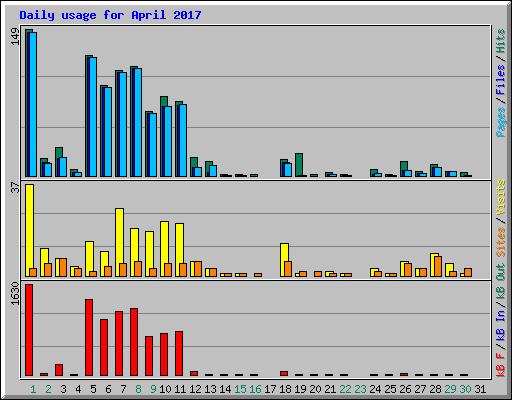Click day 8 on the x-axis
This screenshot has height=400, width=512.
(x=138, y=389)
